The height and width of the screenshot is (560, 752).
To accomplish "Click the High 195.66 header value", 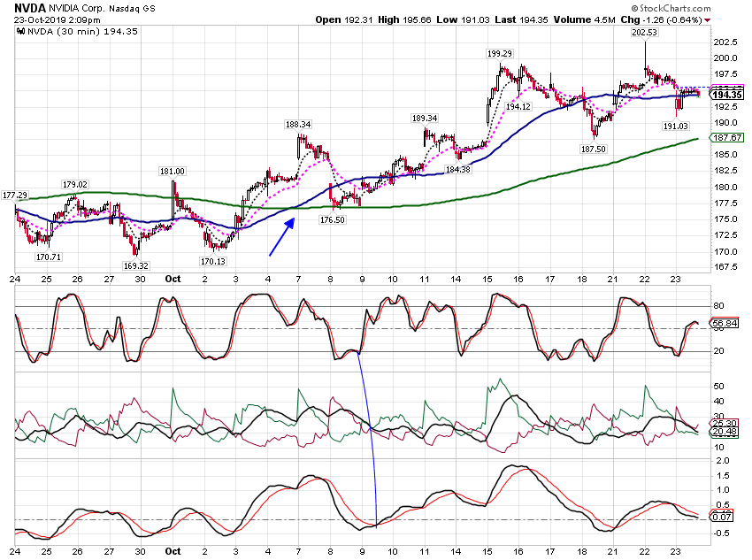I will (404, 19).
